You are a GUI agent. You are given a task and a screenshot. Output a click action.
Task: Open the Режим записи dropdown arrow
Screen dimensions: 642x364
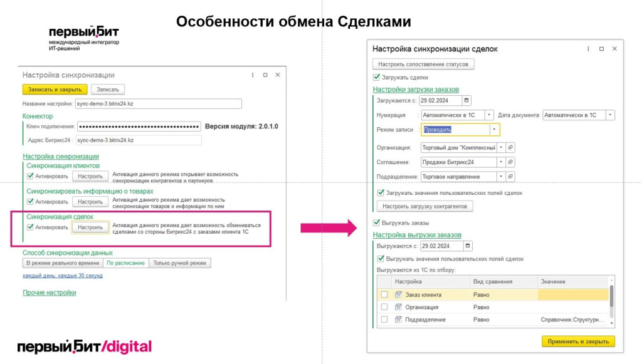(x=494, y=130)
